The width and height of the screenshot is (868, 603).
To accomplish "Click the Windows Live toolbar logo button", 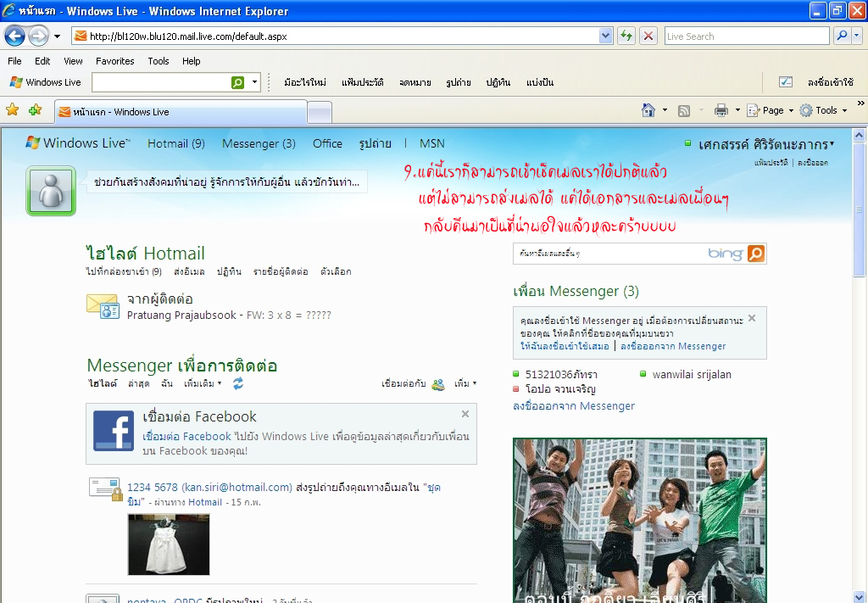I will (46, 82).
